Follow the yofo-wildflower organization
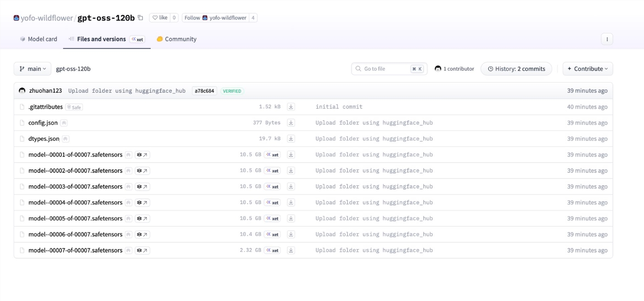 point(215,18)
